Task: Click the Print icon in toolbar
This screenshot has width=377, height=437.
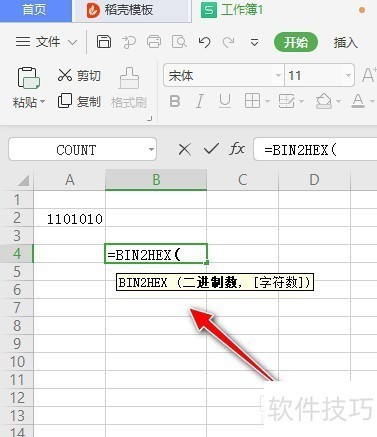Action: (x=154, y=42)
